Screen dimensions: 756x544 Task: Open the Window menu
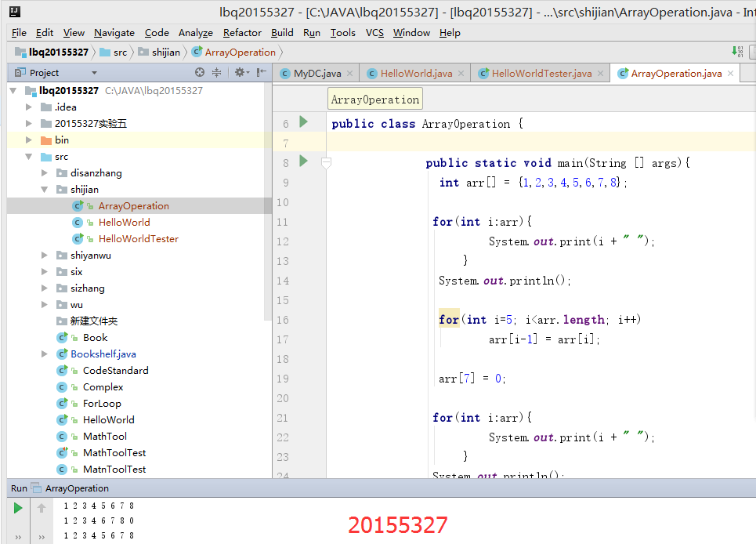(411, 33)
